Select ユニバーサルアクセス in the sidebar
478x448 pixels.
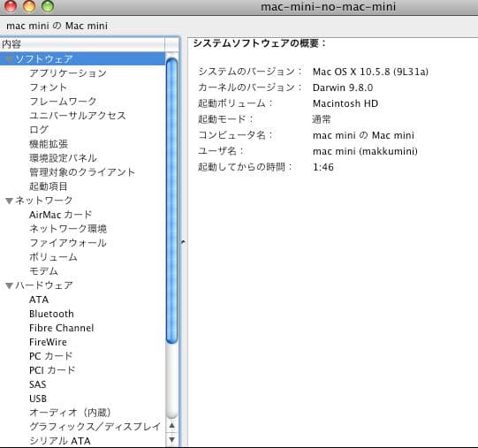[x=78, y=116]
